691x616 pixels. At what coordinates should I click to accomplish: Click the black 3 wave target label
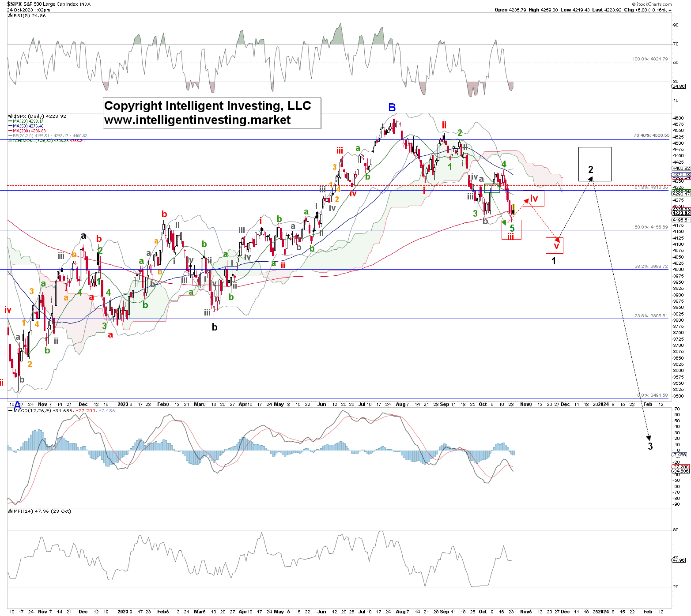(650, 447)
